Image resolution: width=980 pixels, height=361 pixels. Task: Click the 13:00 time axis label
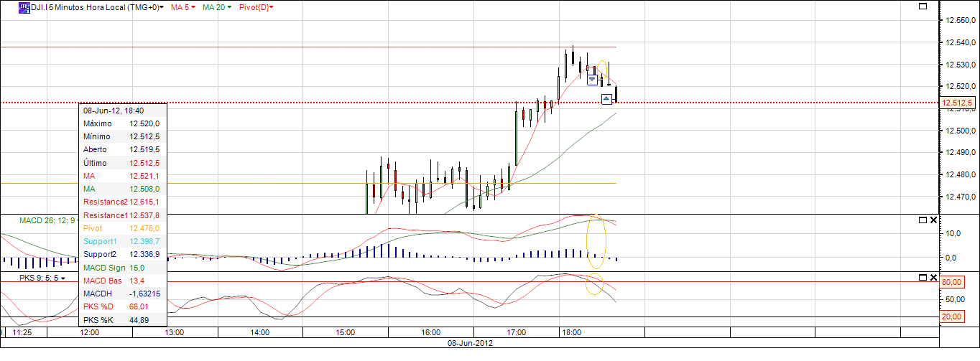click(x=175, y=333)
